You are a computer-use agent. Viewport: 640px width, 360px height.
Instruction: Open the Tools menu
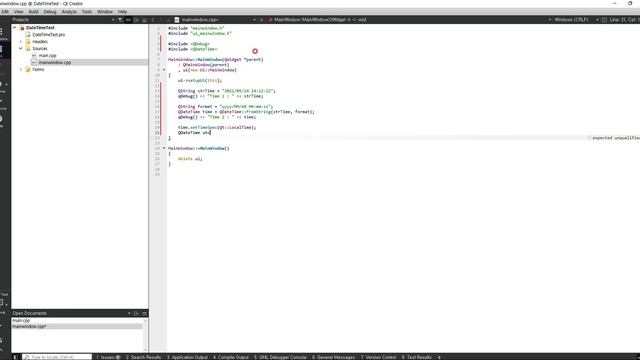click(x=87, y=12)
